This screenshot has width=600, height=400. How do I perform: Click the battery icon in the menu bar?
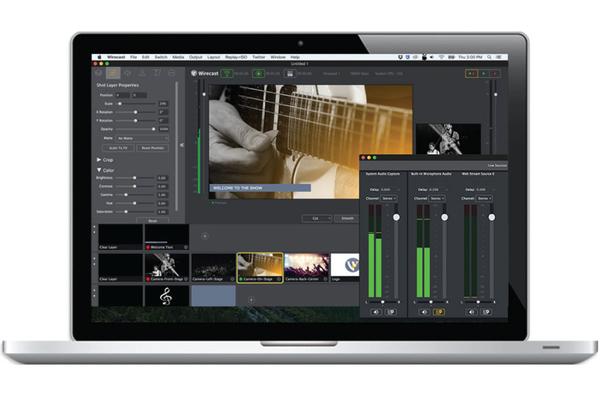coord(451,57)
